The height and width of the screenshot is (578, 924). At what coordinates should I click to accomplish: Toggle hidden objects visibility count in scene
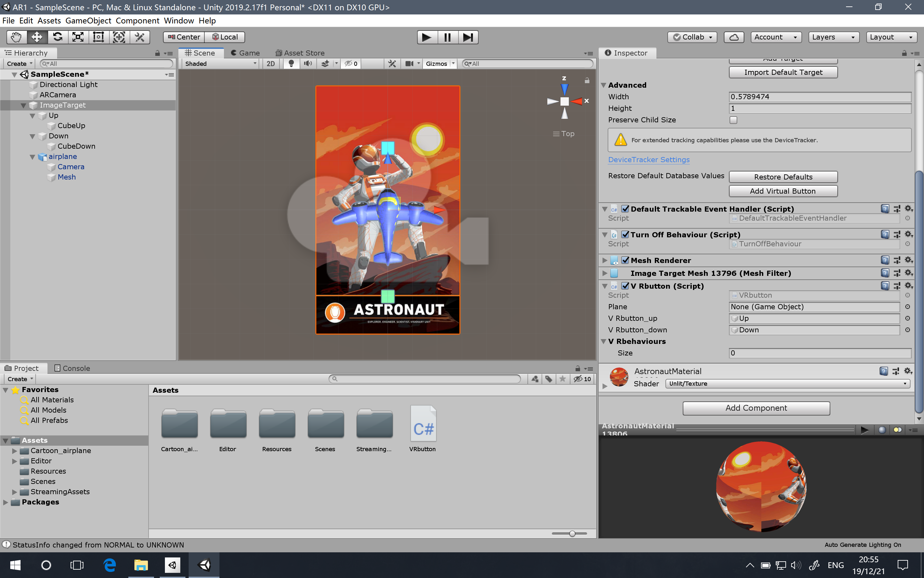click(x=351, y=64)
